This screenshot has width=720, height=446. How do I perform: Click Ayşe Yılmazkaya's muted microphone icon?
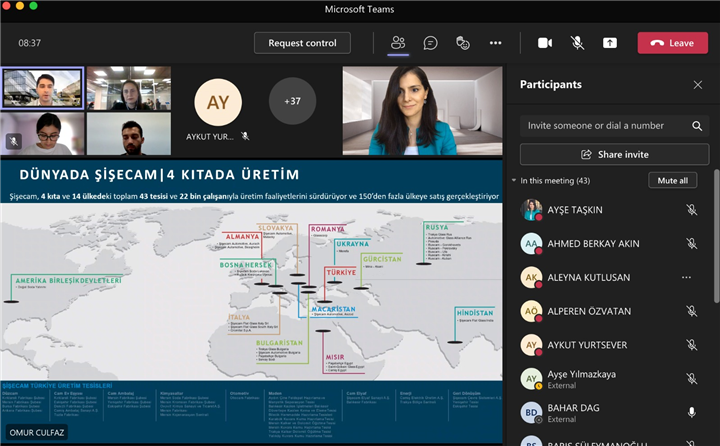(x=692, y=379)
